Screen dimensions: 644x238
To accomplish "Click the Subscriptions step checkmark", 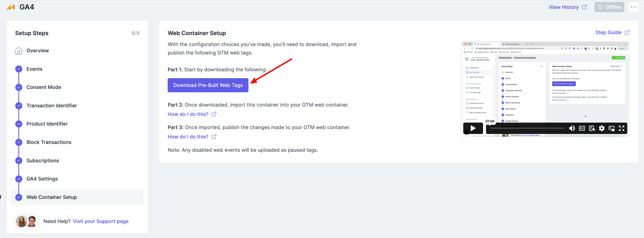I will [19, 160].
